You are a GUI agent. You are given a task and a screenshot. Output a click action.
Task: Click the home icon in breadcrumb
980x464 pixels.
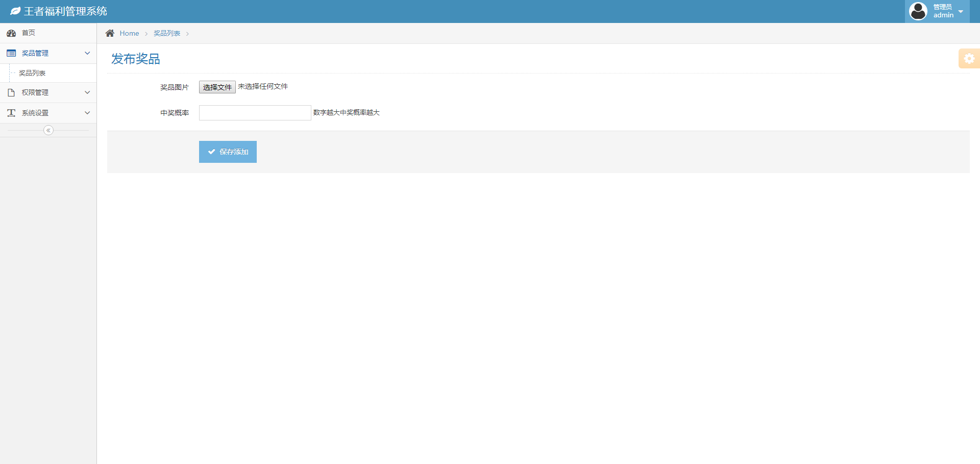110,33
